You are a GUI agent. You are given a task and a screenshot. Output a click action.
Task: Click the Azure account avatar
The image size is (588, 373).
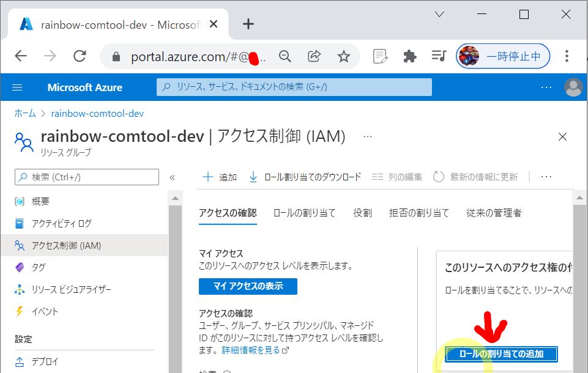[573, 87]
